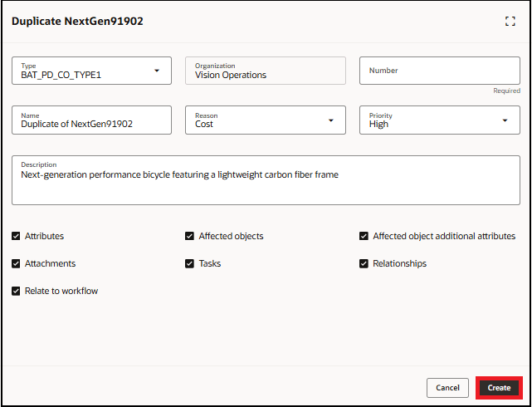The image size is (532, 407).
Task: Uncheck the Attributes checkbox
Action: [x=17, y=236]
